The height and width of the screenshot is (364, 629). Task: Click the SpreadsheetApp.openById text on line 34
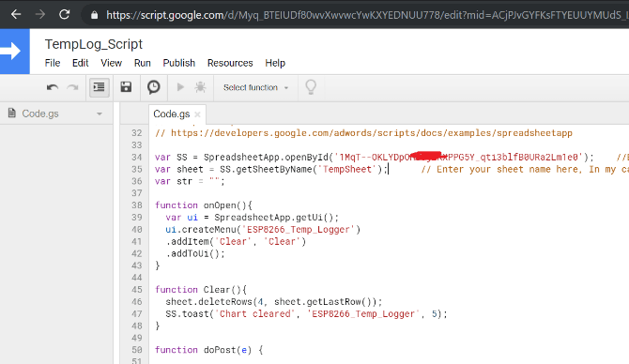[266, 158]
